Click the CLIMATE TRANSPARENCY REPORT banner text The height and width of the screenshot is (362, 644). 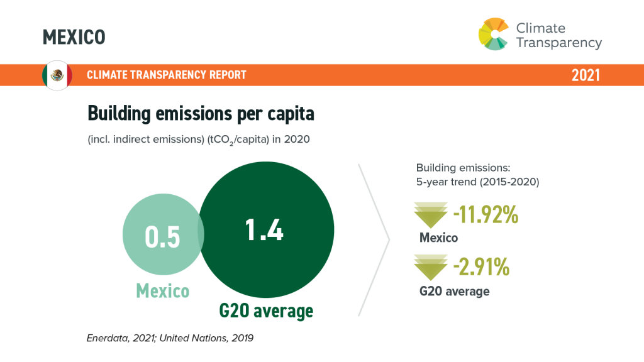point(167,75)
